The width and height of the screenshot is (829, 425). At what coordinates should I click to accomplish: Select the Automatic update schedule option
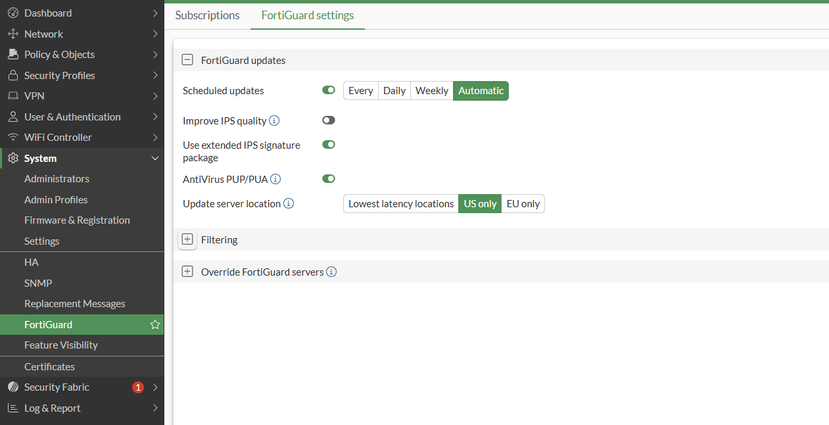(x=481, y=90)
